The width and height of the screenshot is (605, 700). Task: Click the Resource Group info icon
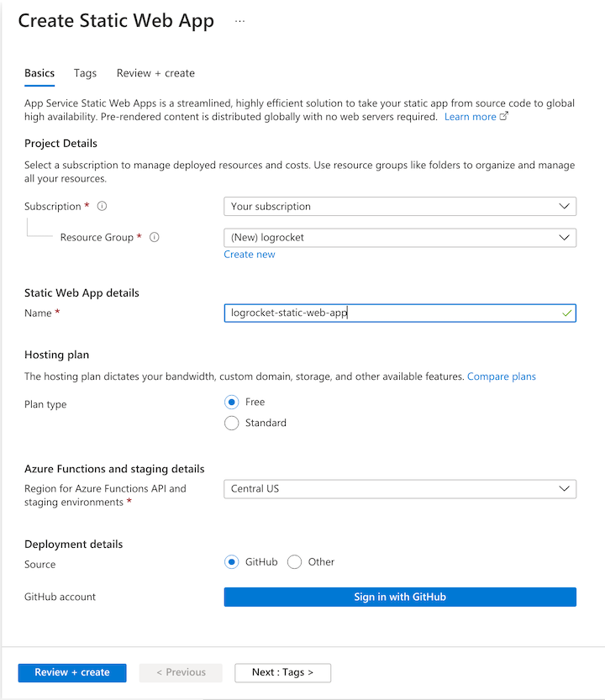point(154,238)
